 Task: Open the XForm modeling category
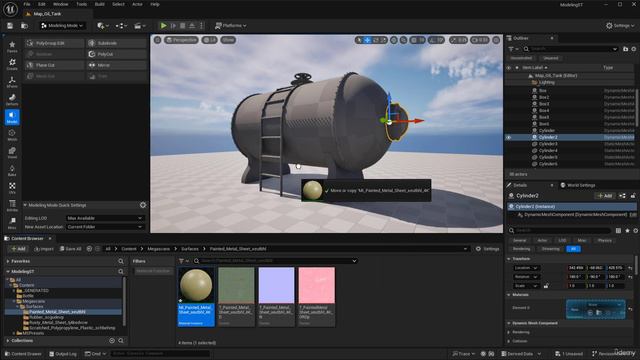[12, 82]
